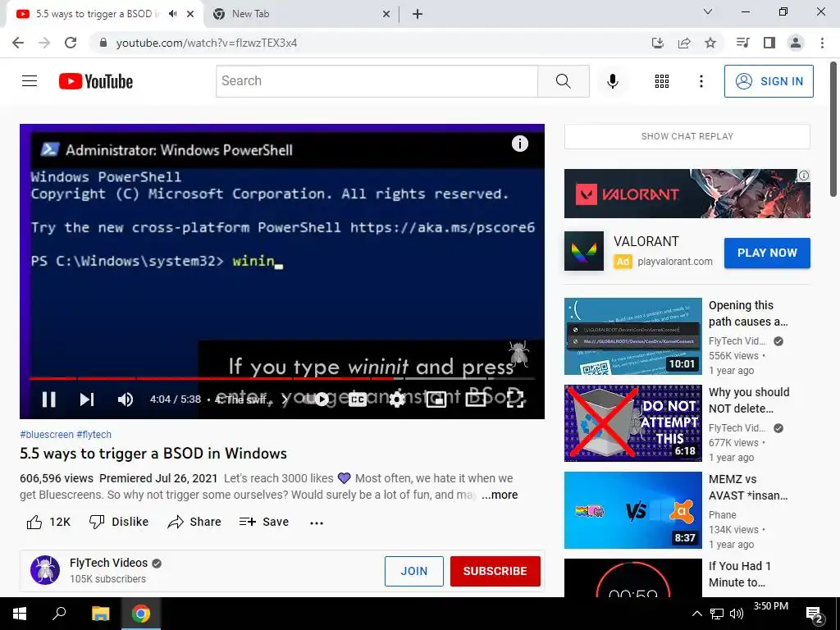Save the video to a playlist
This screenshot has height=630, width=840.
point(264,522)
